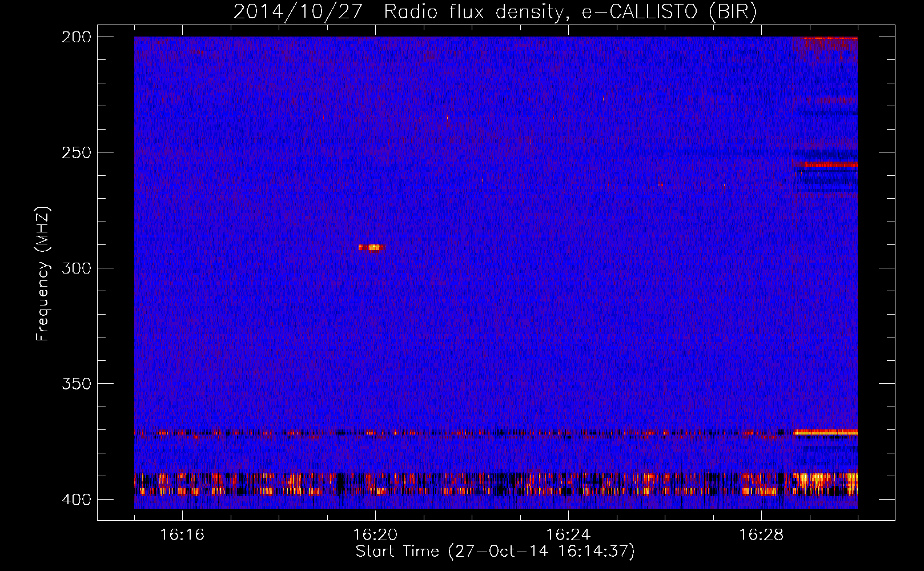Click the bright yellow band near 372 MHz at right
The image size is (924, 571).
(826, 432)
